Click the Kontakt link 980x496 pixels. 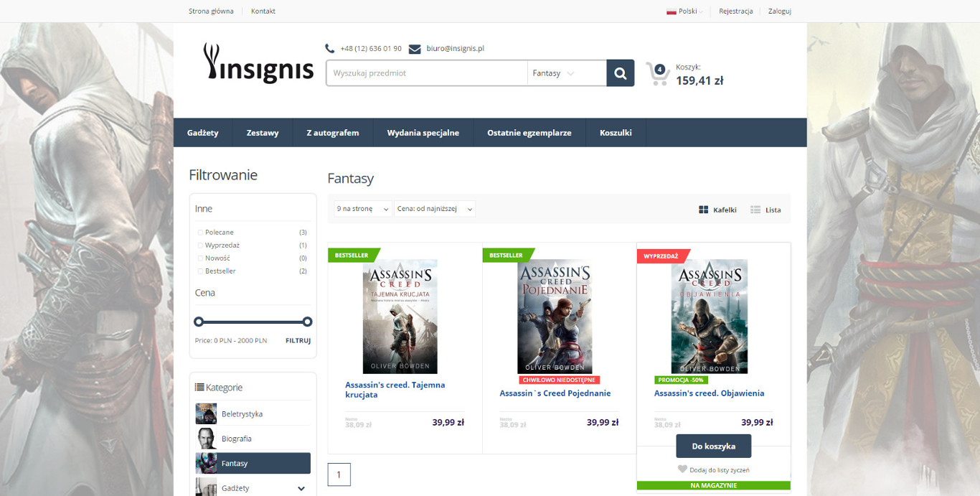263,11
